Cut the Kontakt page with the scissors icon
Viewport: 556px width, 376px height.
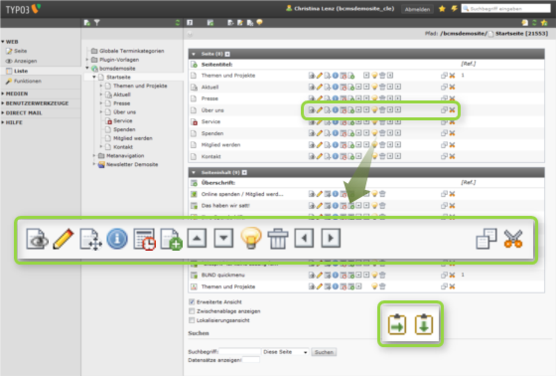click(452, 156)
